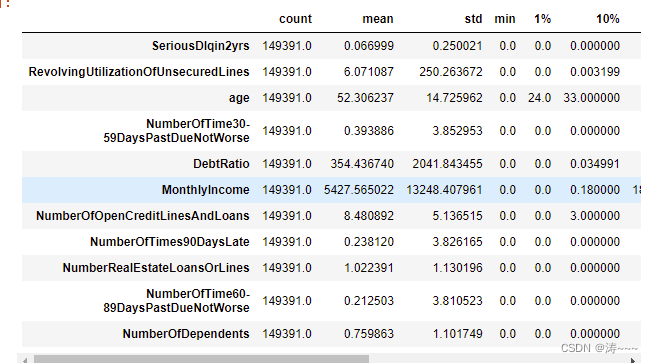
Task: Click the std value 1.101749
Action: click(457, 334)
